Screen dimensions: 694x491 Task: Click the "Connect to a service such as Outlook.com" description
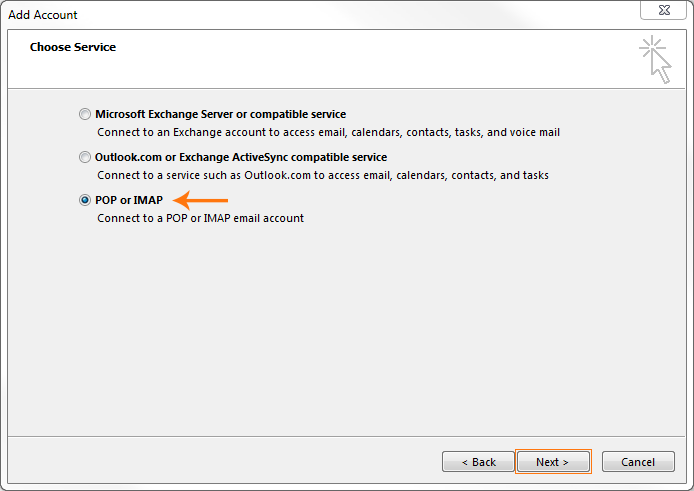(x=322, y=175)
